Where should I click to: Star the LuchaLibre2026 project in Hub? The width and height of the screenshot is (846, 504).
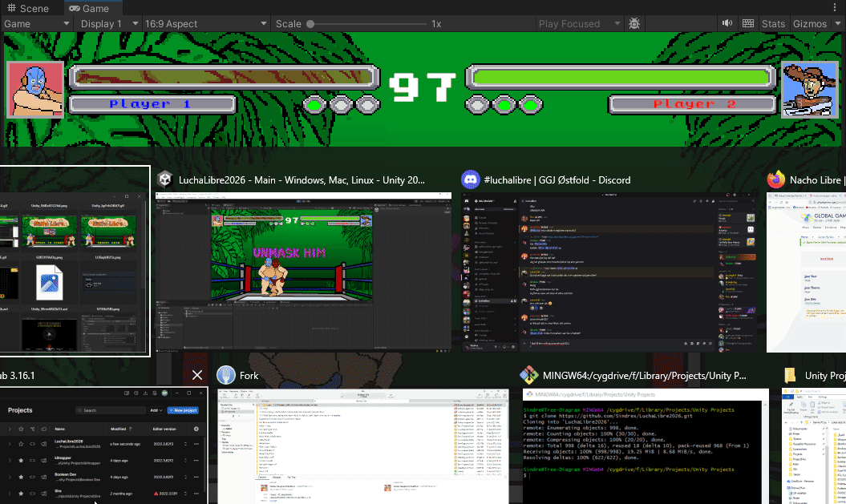pyautogui.click(x=21, y=444)
